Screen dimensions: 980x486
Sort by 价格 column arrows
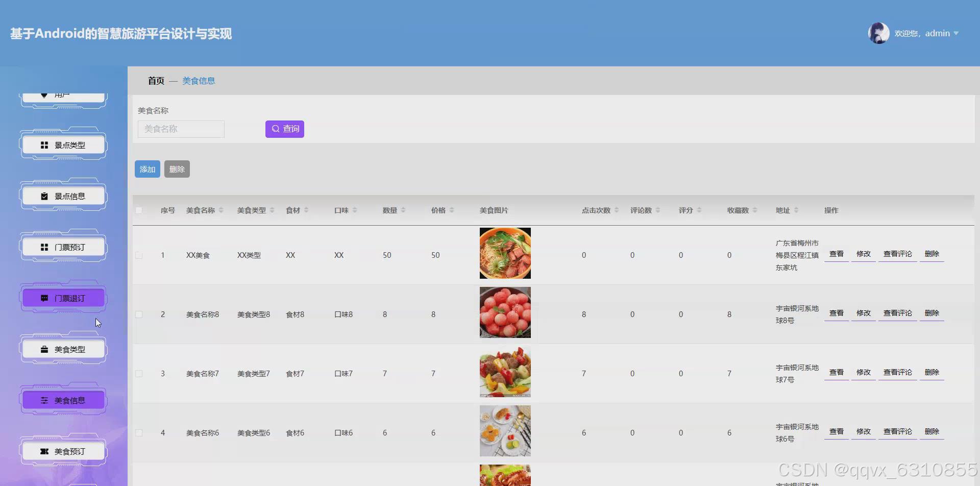pyautogui.click(x=452, y=210)
